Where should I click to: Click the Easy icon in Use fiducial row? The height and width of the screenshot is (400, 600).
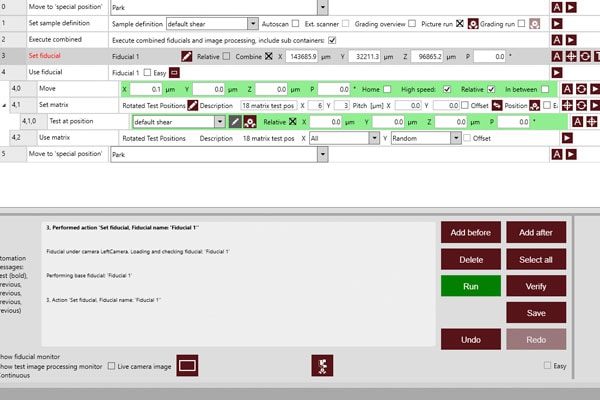[174, 73]
